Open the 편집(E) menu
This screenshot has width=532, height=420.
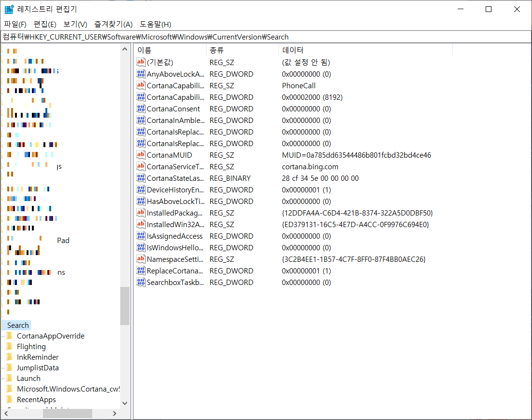pyautogui.click(x=45, y=24)
